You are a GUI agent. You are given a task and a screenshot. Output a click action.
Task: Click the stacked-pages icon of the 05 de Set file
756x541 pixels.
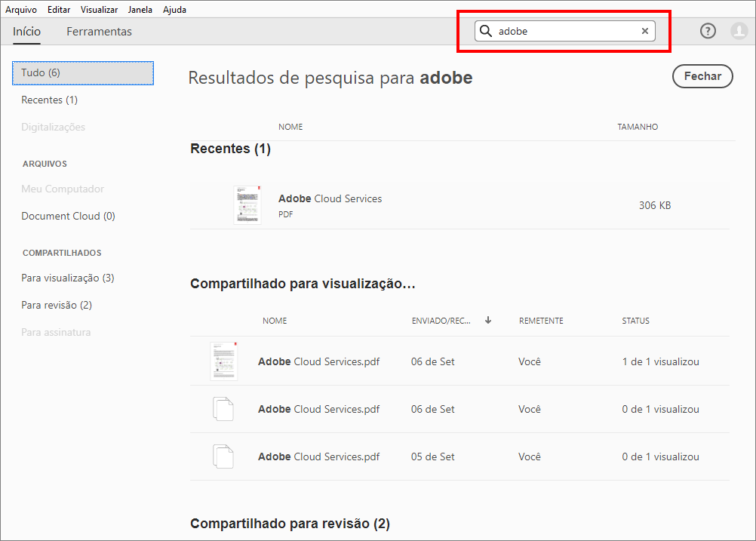click(224, 456)
